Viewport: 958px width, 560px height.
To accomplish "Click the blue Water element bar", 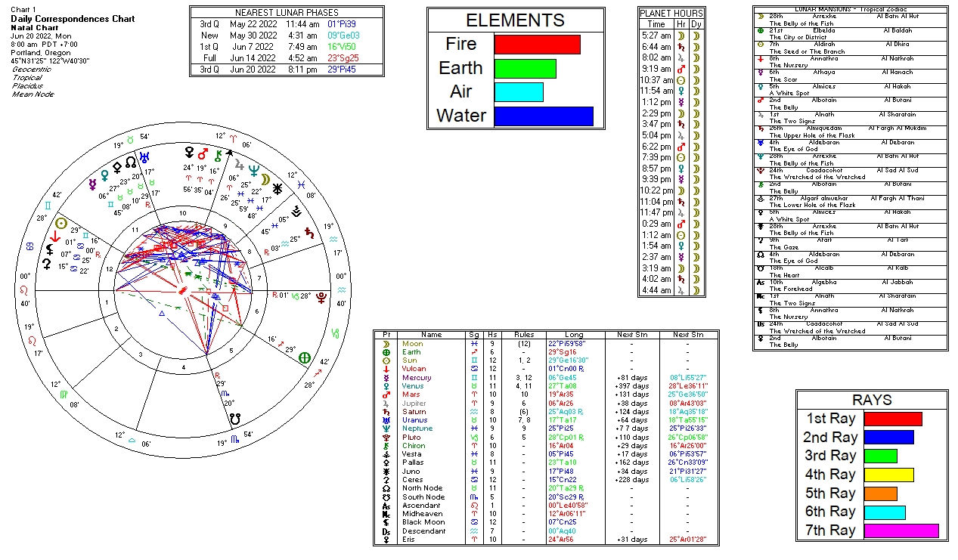I will [544, 116].
